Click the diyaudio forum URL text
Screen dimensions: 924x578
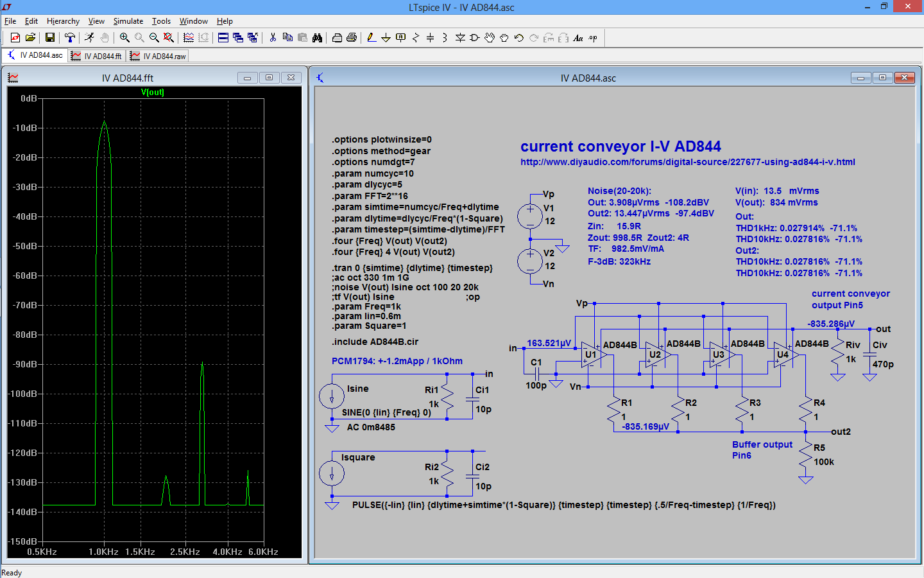(688, 162)
